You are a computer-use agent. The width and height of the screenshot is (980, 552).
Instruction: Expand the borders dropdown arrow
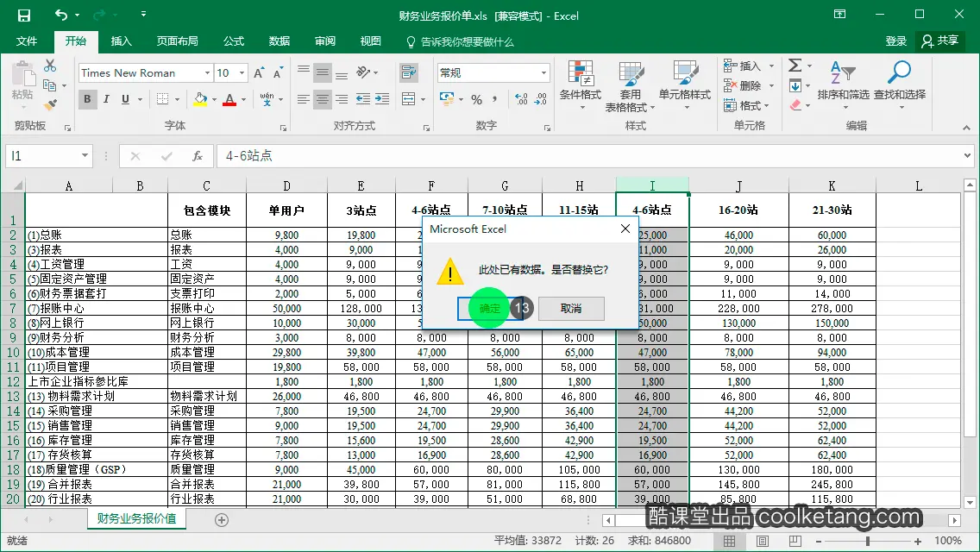coord(178,99)
